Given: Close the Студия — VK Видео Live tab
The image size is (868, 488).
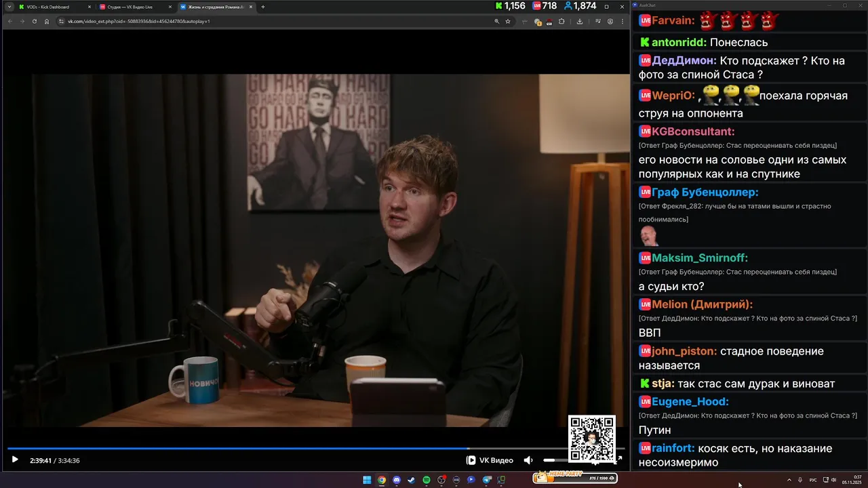Looking at the screenshot, I should pos(170,7).
